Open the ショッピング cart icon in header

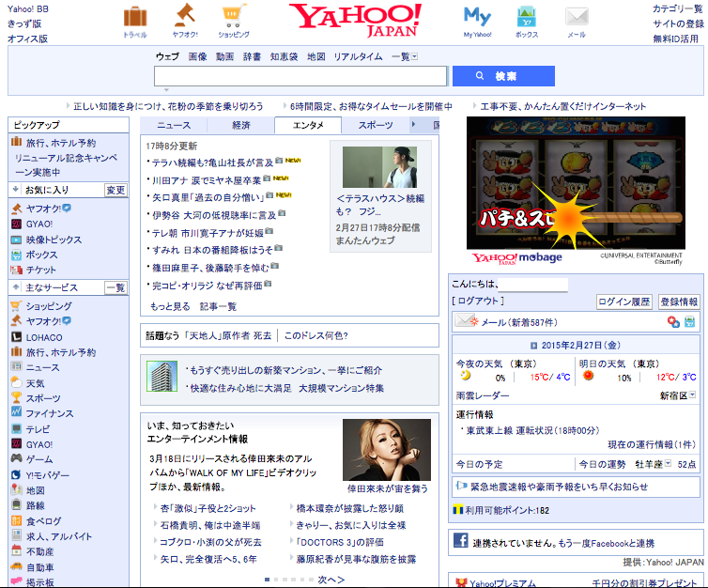tap(234, 16)
